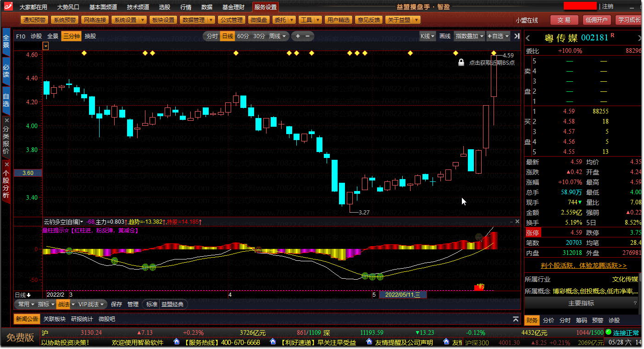
Task: Expand 系统设置 dropdown arrow
Action: coord(142,20)
